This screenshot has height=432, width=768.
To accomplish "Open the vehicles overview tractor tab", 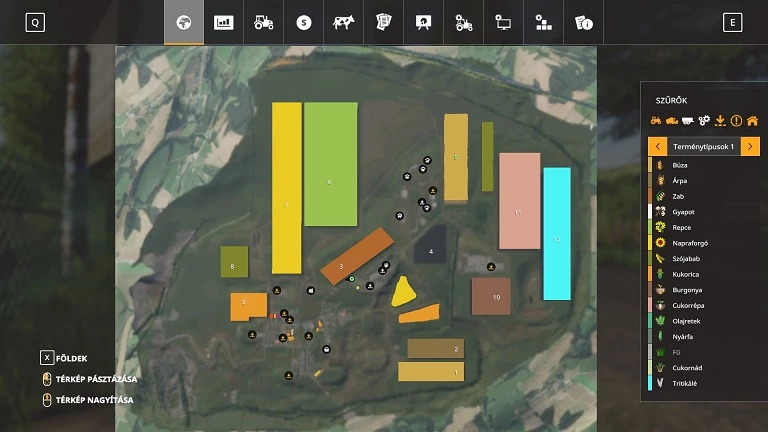I will tap(264, 22).
